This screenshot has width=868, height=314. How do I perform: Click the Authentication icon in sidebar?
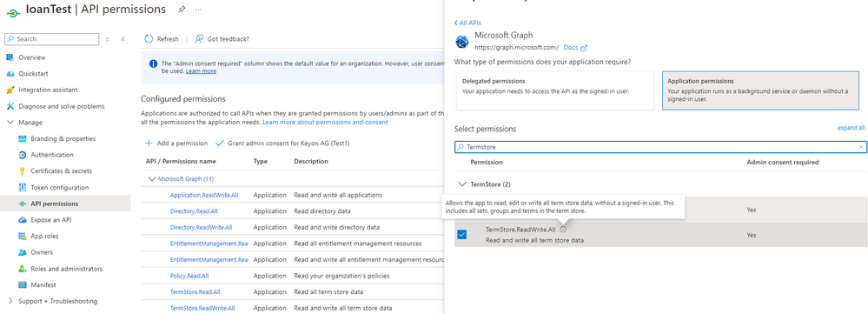pyautogui.click(x=22, y=155)
